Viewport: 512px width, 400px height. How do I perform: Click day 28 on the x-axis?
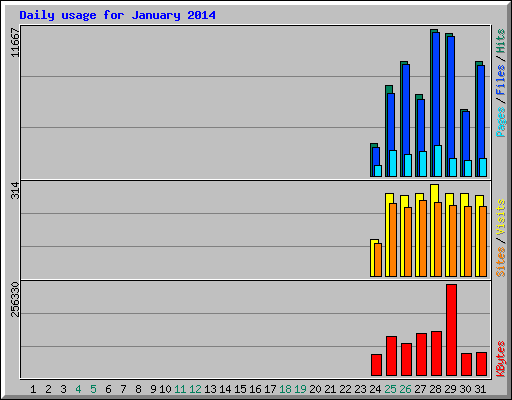pos(435,389)
